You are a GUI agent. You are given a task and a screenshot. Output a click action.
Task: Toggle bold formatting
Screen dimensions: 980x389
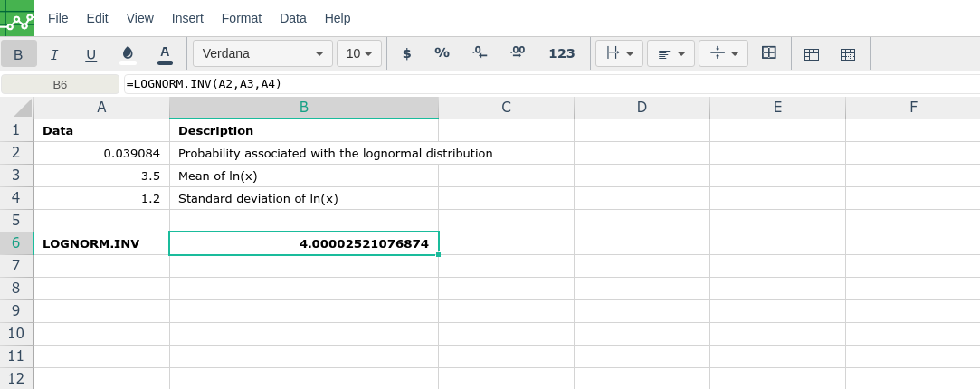click(18, 54)
